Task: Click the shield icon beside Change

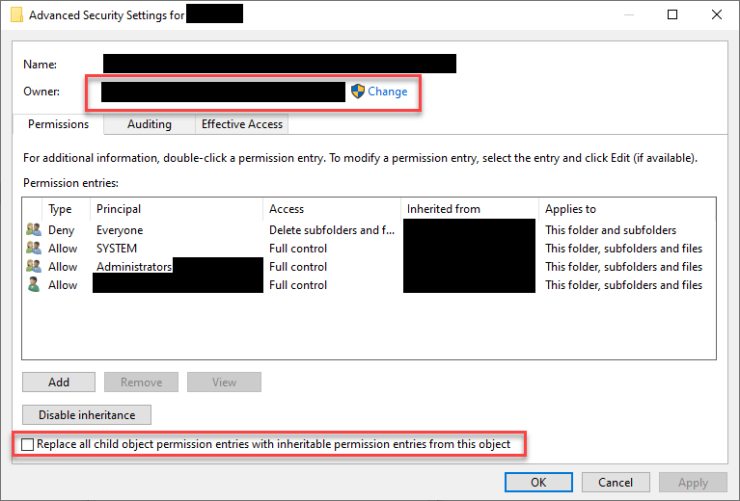Action: pyautogui.click(x=357, y=91)
